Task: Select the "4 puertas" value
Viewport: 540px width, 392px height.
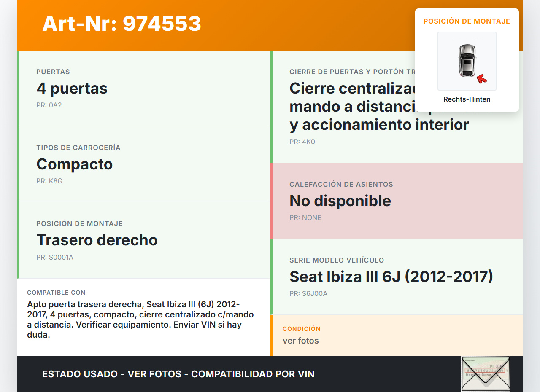Action: [x=72, y=89]
